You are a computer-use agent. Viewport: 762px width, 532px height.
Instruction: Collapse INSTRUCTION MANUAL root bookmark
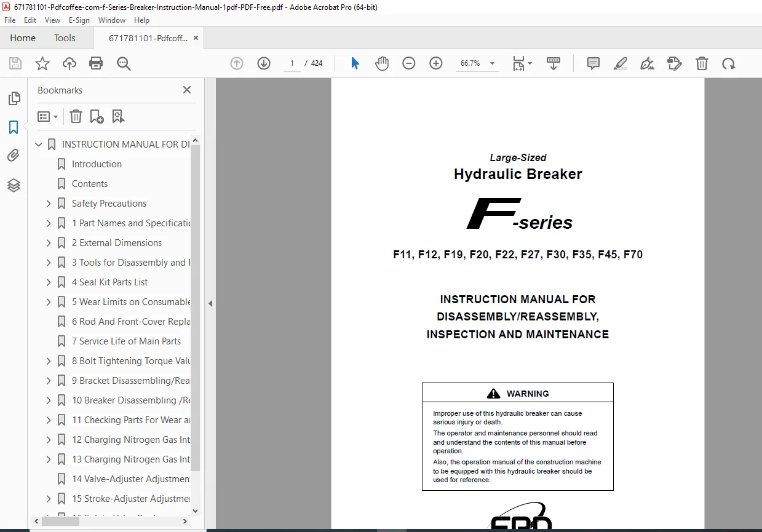39,145
